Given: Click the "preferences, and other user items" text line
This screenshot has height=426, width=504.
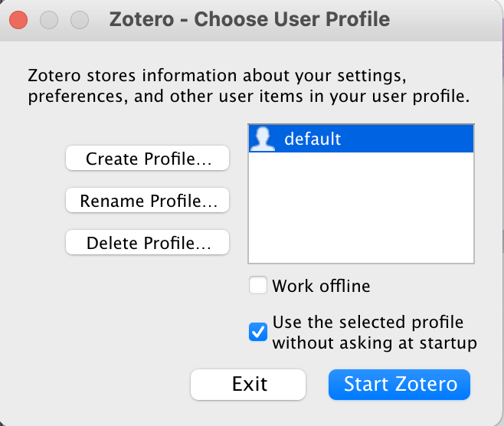Looking at the screenshot, I should pos(247,97).
